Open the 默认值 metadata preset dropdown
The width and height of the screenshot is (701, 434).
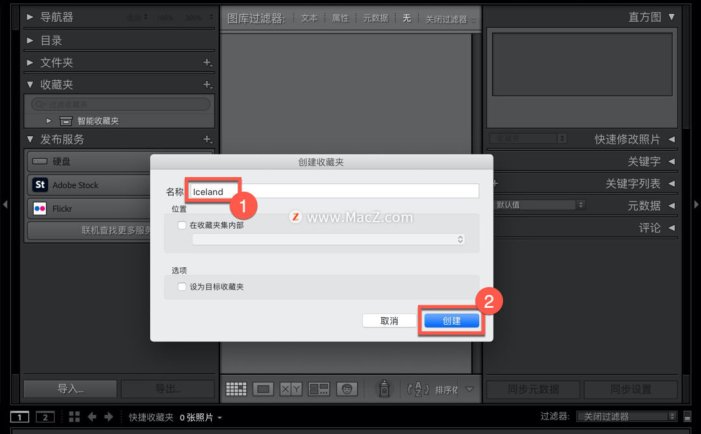tap(540, 205)
